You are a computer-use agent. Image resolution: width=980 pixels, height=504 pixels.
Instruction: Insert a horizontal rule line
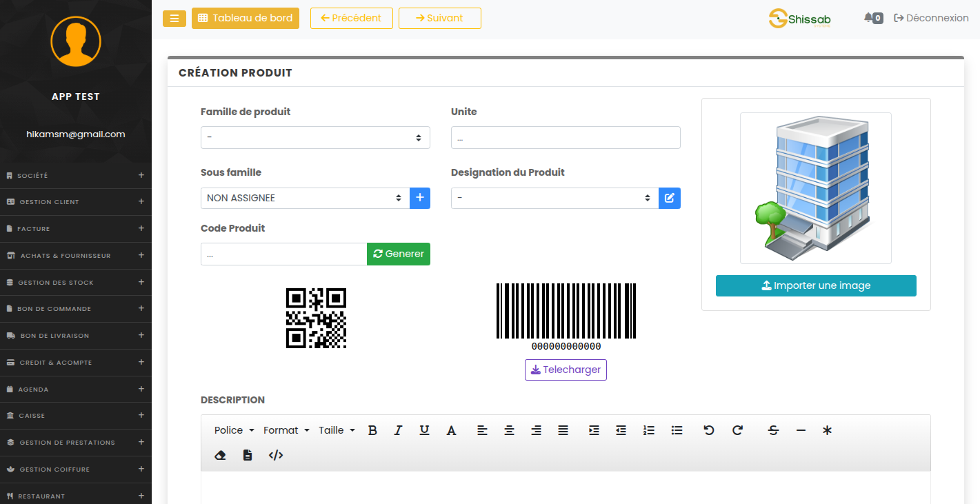point(801,430)
